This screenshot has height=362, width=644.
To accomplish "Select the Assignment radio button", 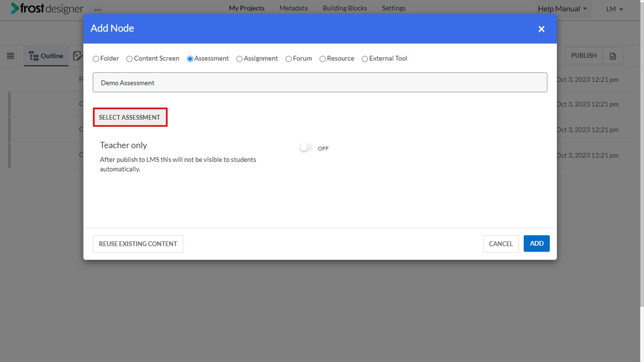I will pos(239,59).
